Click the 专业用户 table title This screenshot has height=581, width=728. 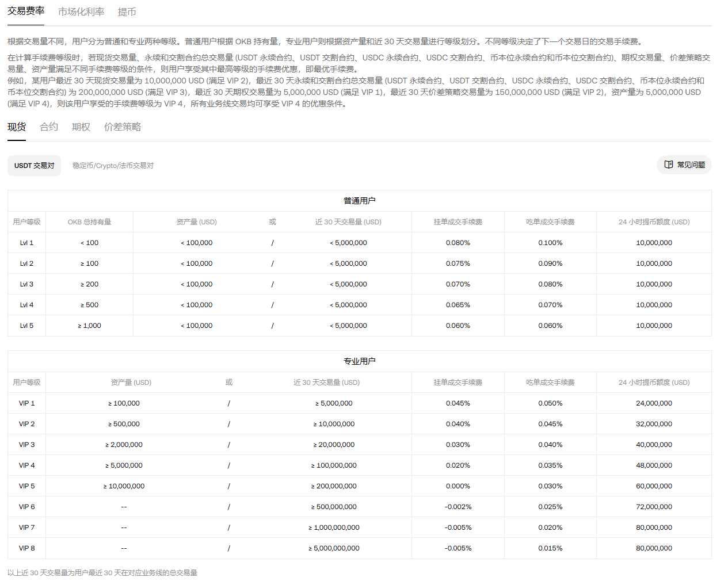click(x=359, y=361)
